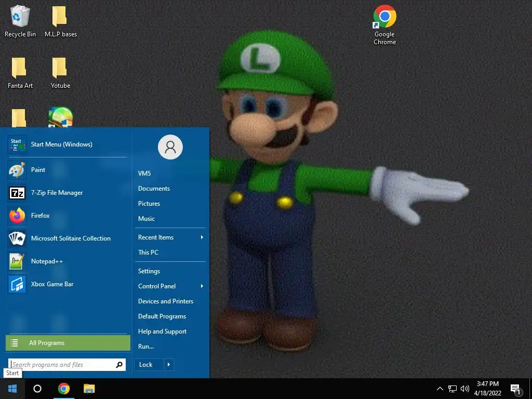Launch Notepad++ from the start menu
The image size is (532, 399).
pyautogui.click(x=68, y=261)
